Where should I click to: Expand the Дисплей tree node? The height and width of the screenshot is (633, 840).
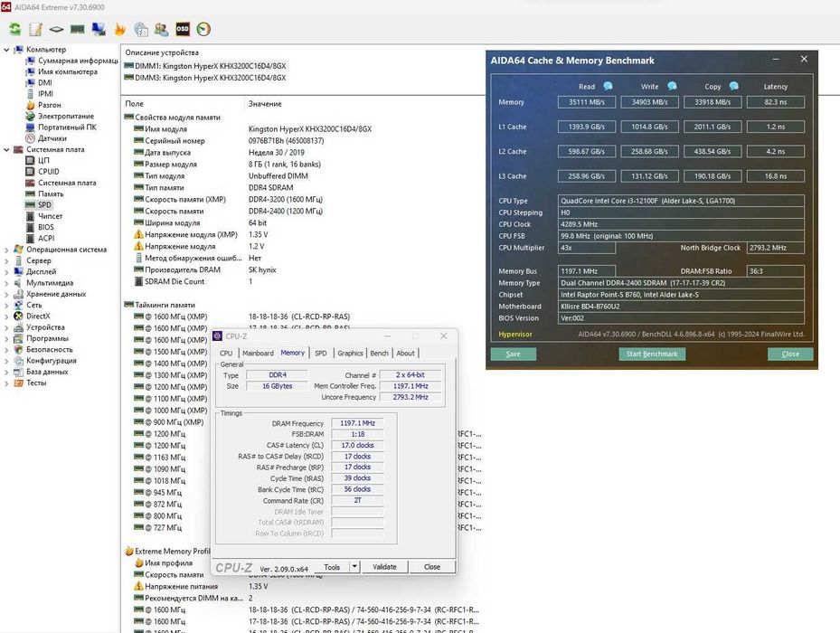point(6,272)
